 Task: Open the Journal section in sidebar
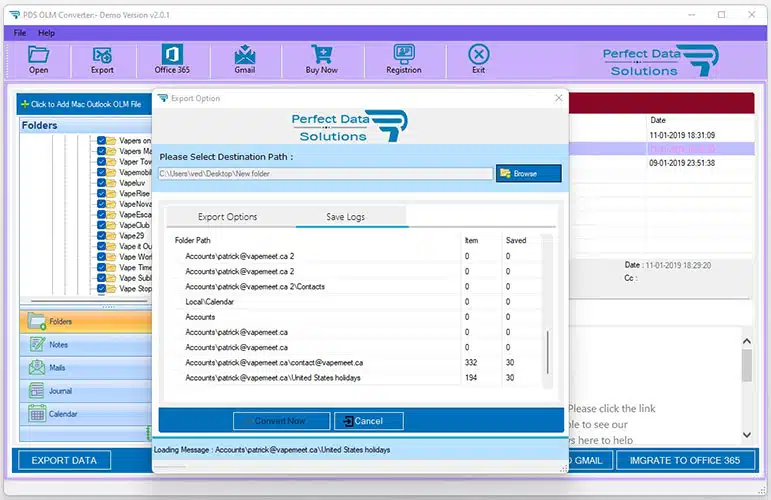86,391
